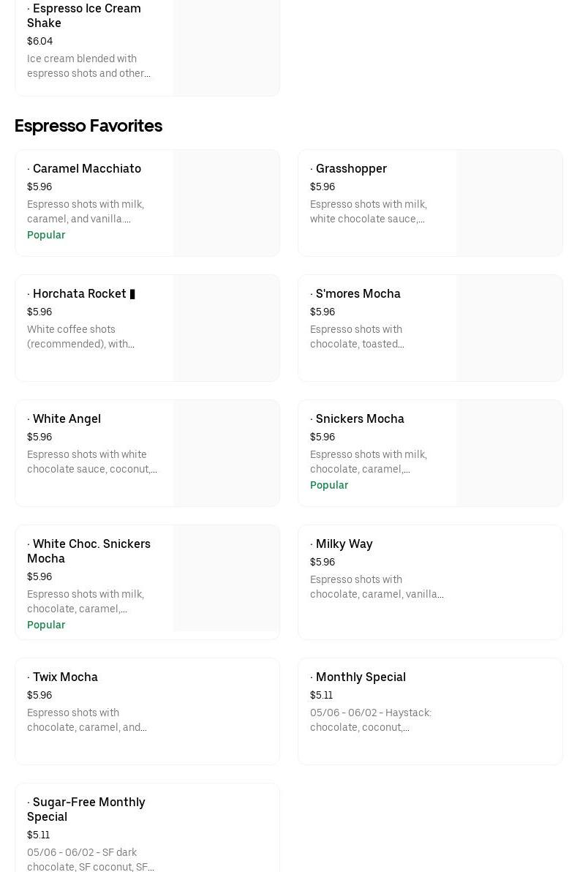Click the Grasshopper image placeholder
Screen dimensions: 588x872
click(x=509, y=203)
